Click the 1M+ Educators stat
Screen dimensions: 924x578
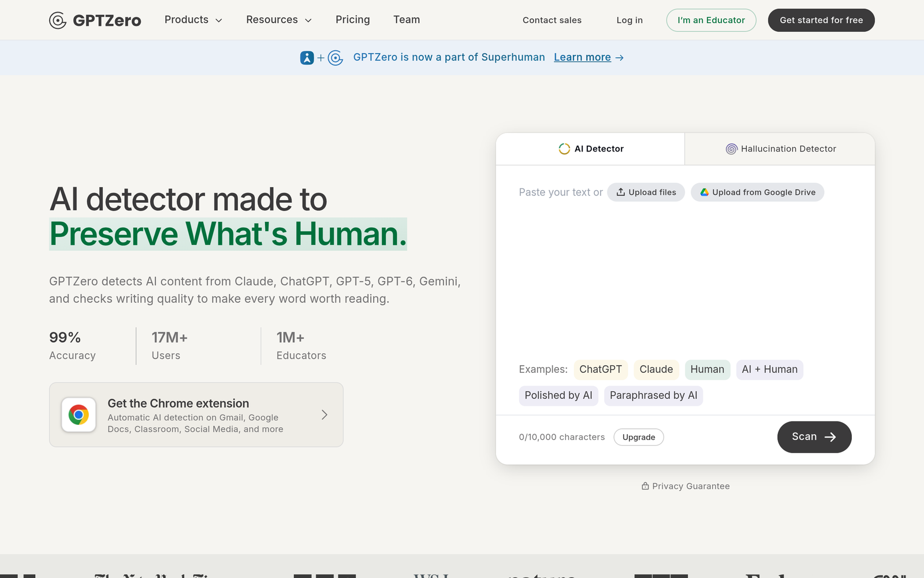(x=301, y=346)
